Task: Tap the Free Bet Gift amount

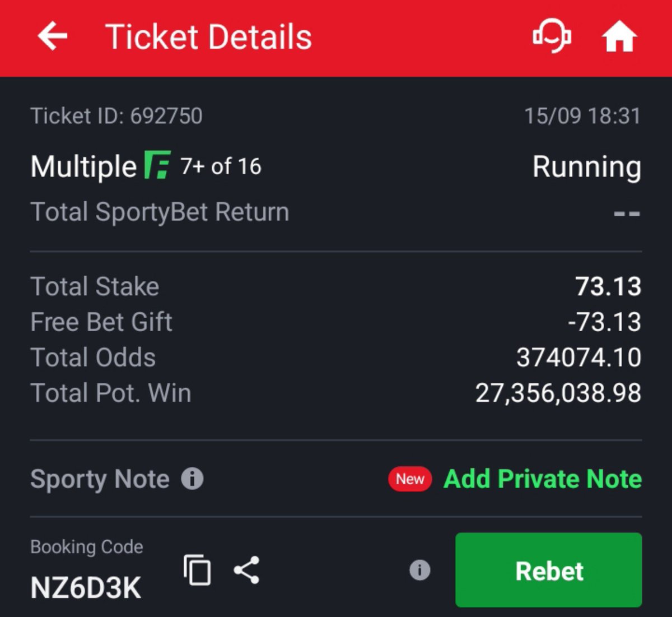Action: point(604,322)
